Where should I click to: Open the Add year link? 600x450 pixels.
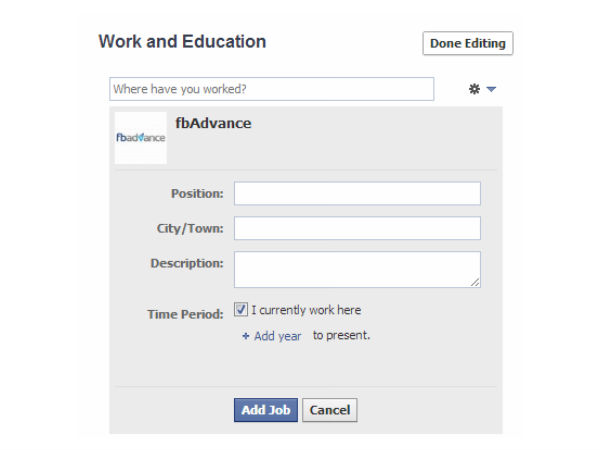point(277,337)
